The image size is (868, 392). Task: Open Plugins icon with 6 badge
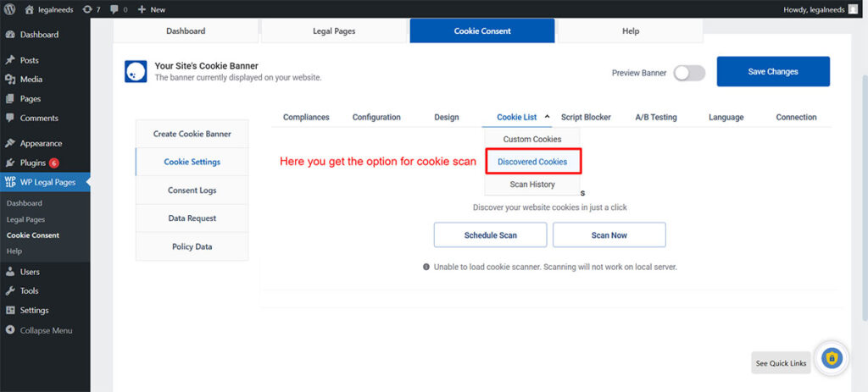[x=10, y=163]
